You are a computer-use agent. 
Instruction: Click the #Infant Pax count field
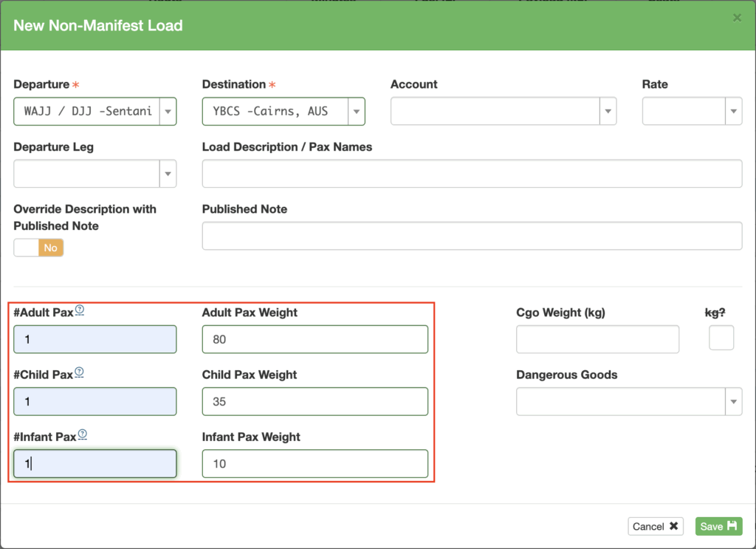pyautogui.click(x=95, y=463)
